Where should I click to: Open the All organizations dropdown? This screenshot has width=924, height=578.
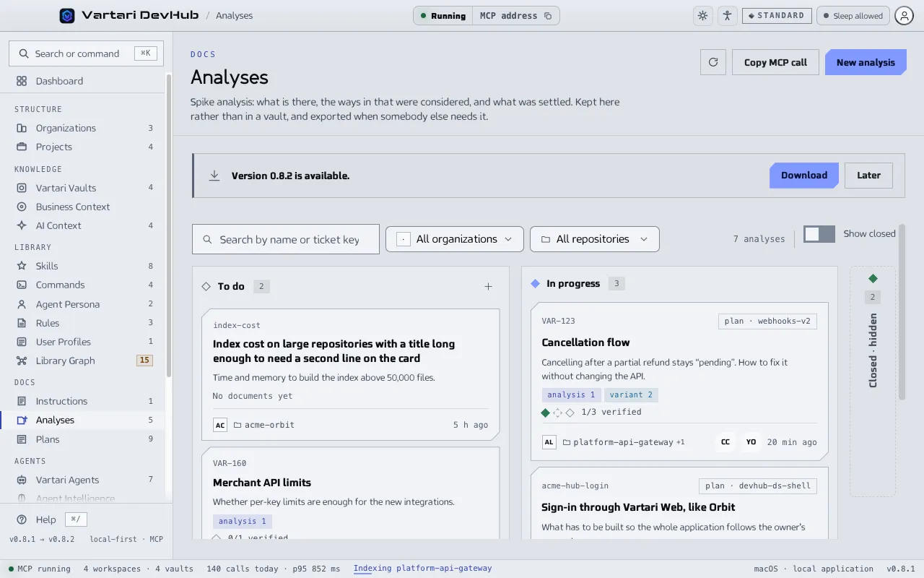[x=454, y=239]
